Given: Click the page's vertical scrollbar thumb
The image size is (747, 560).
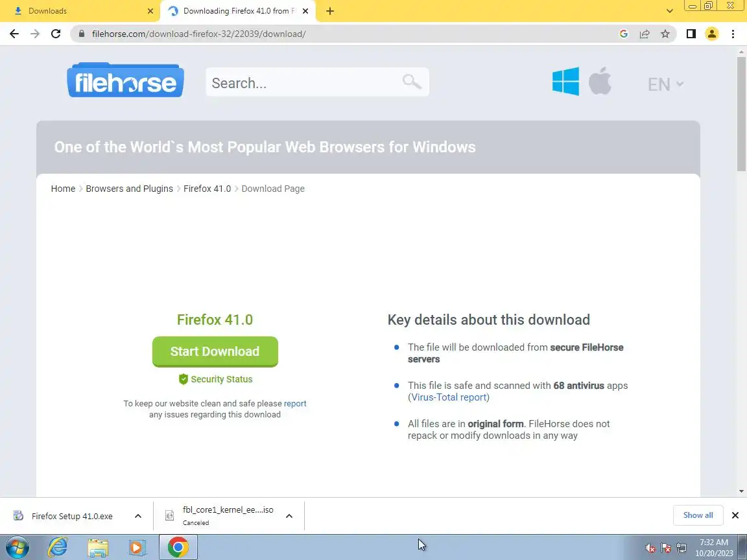Looking at the screenshot, I should [x=741, y=114].
